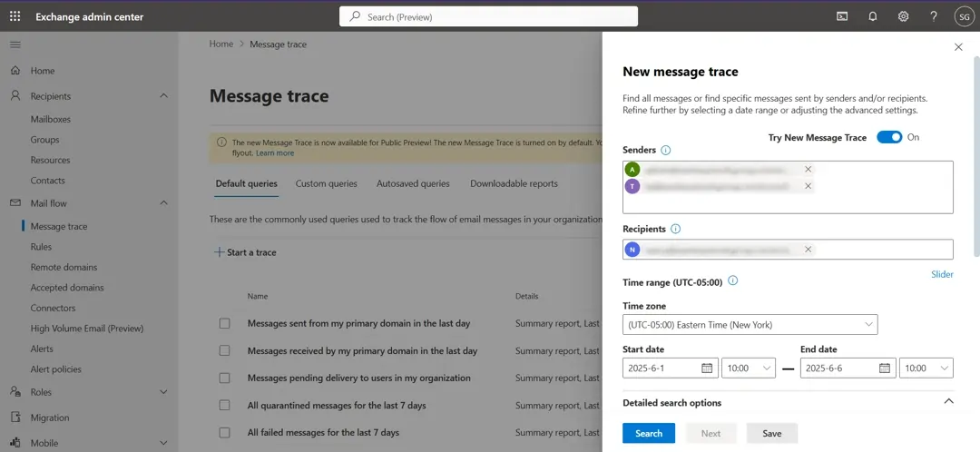Open the End date calendar picker icon
This screenshot has height=452, width=980.
(x=885, y=368)
